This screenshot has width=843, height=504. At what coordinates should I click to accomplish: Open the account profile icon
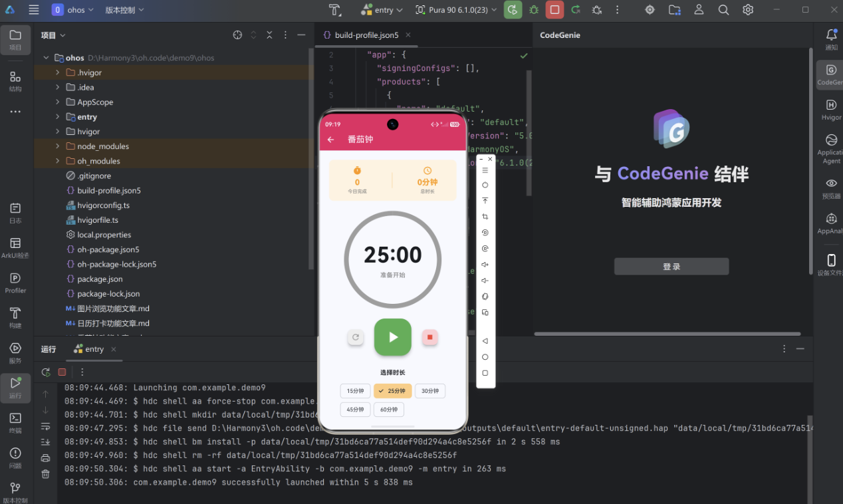(699, 10)
